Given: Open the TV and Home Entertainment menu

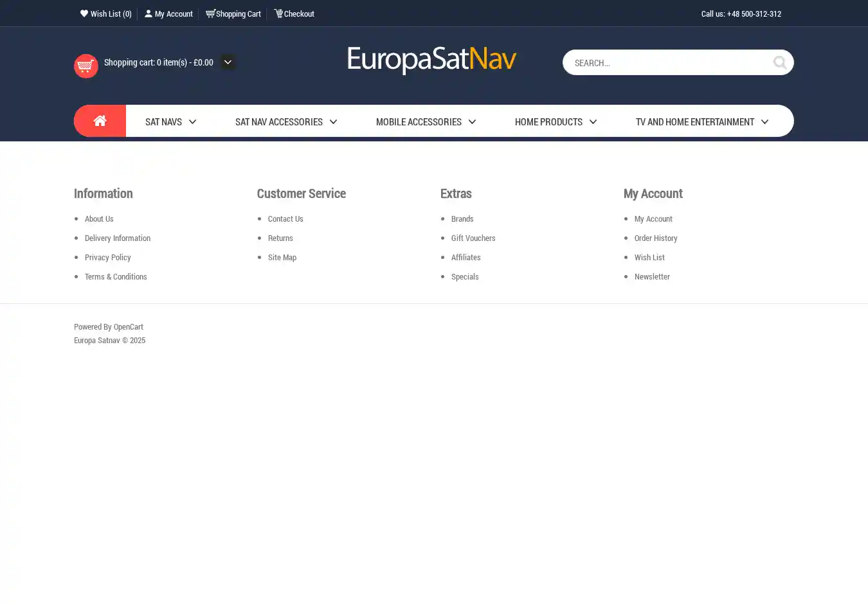Looking at the screenshot, I should pos(694,122).
